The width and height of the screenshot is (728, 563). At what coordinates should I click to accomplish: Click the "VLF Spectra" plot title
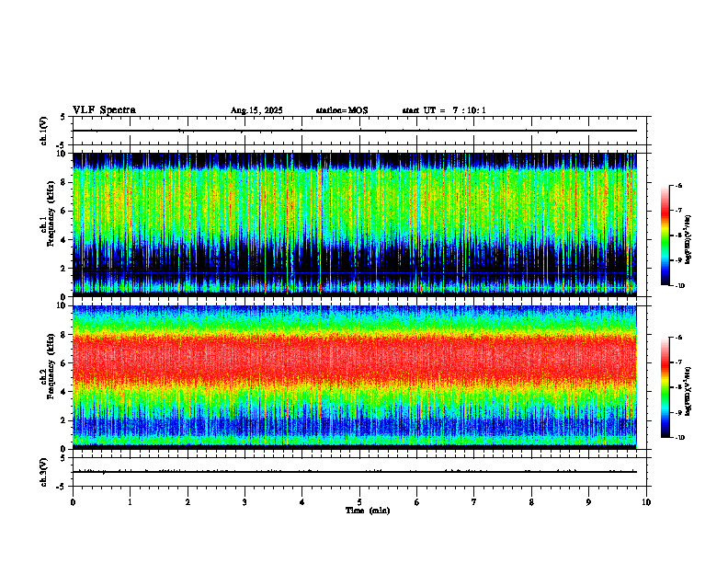pos(104,110)
